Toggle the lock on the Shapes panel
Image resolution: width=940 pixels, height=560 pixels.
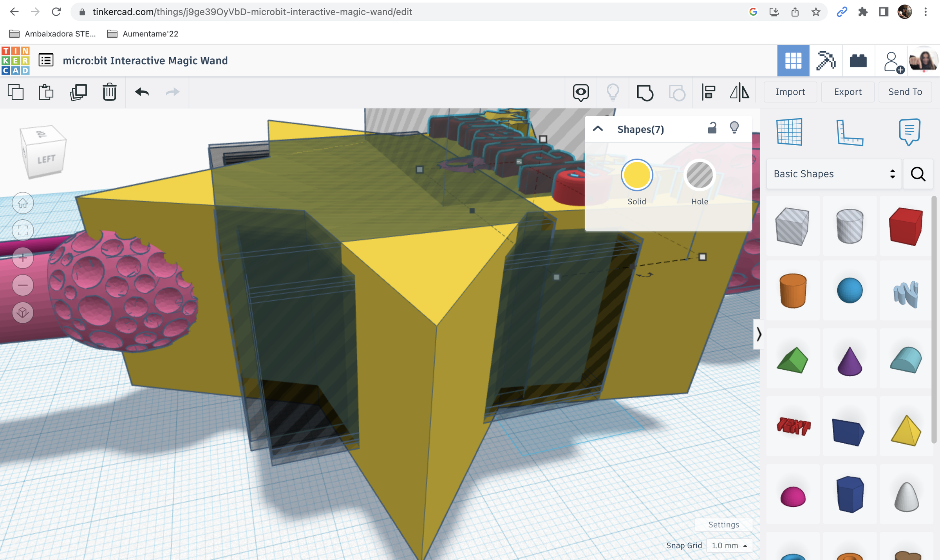click(x=712, y=128)
